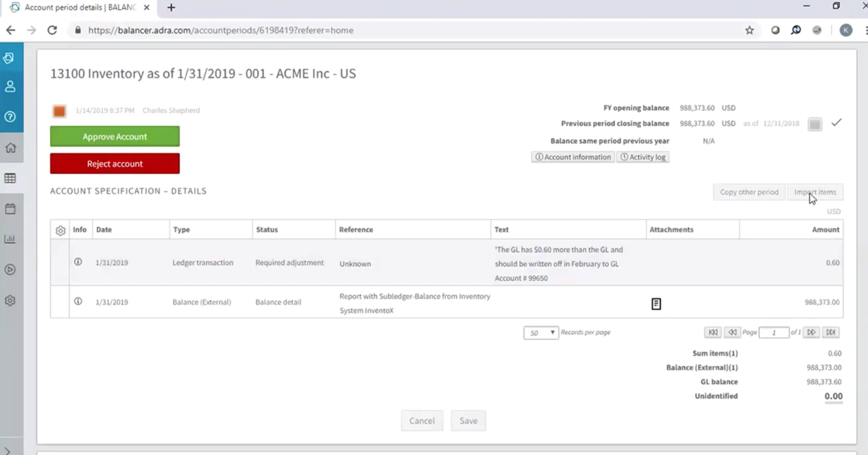
Task: Click the Import items button
Action: point(815,192)
